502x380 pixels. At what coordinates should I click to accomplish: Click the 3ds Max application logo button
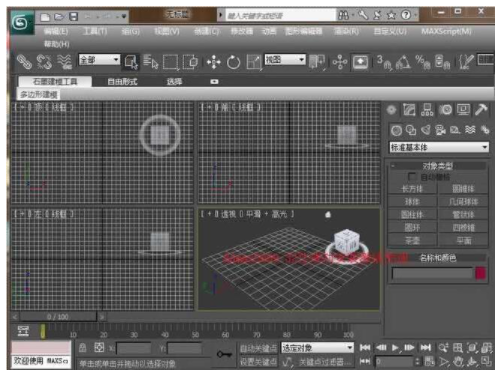tap(22, 23)
